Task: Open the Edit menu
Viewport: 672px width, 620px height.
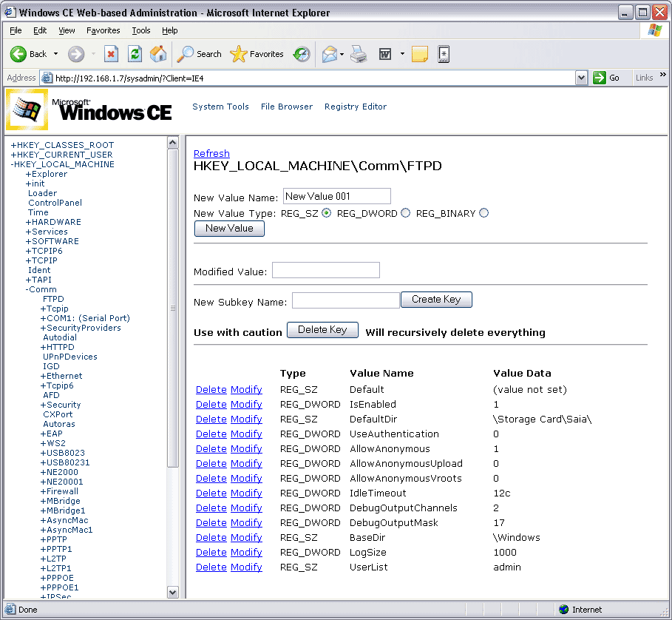Action: pos(40,30)
